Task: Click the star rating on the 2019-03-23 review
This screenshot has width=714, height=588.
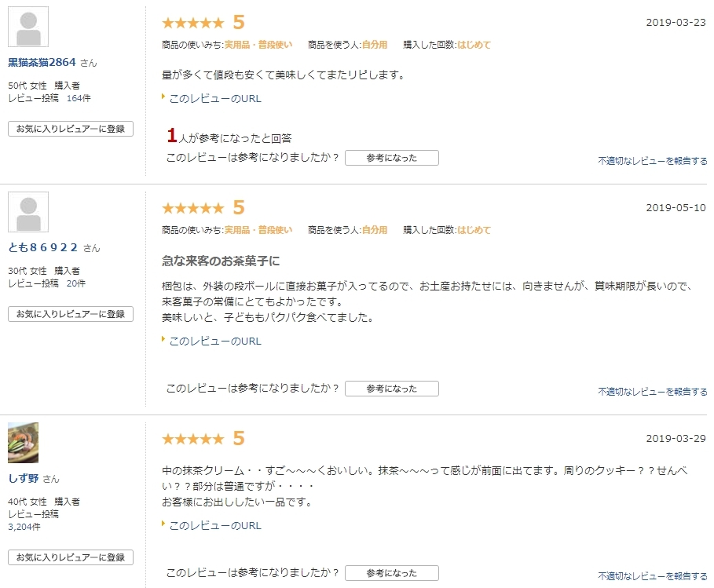Action: coord(193,22)
